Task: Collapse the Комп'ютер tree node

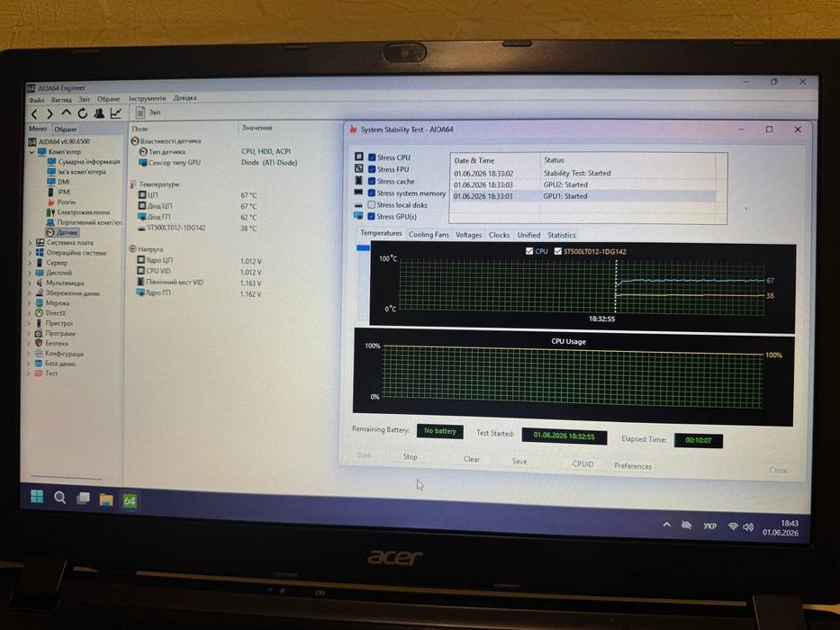Action: click(x=32, y=152)
